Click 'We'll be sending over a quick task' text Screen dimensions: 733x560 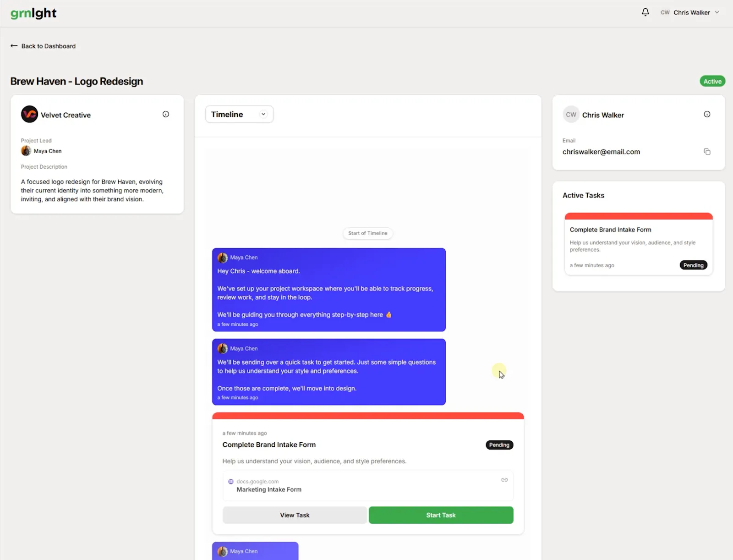point(326,367)
